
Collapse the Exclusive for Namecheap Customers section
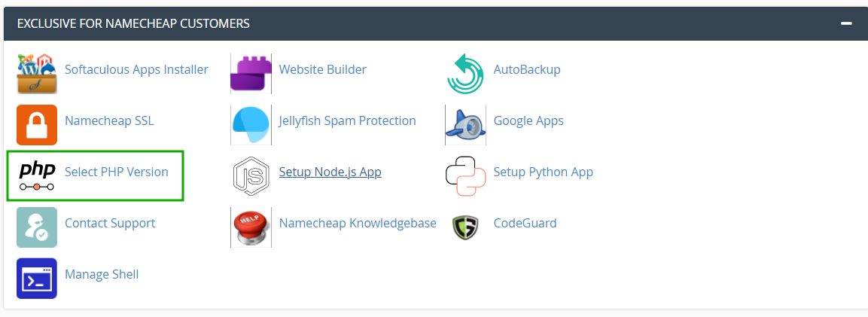click(846, 24)
